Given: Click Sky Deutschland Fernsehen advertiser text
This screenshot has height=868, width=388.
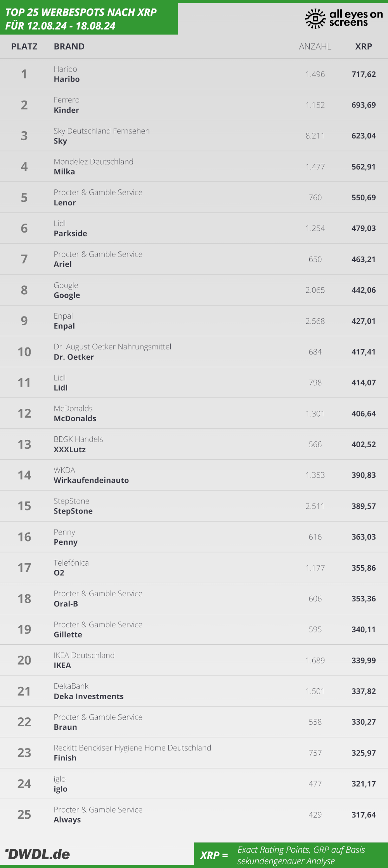Looking at the screenshot, I should point(102,131).
